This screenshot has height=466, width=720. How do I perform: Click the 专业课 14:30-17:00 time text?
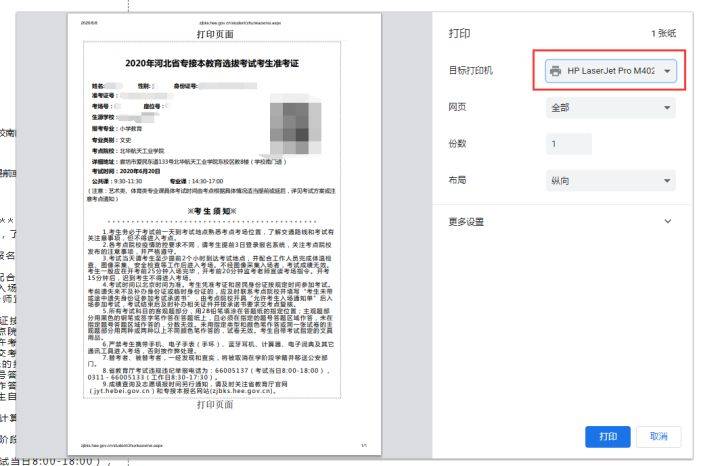coord(197,181)
